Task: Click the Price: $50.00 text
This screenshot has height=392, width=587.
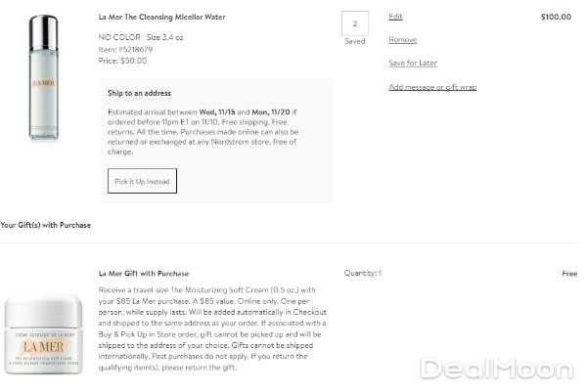Action: (123, 61)
